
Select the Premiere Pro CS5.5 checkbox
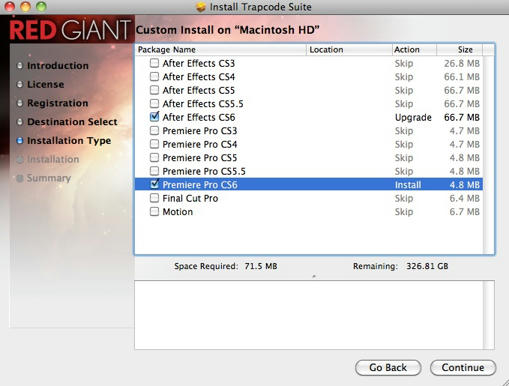(x=154, y=171)
